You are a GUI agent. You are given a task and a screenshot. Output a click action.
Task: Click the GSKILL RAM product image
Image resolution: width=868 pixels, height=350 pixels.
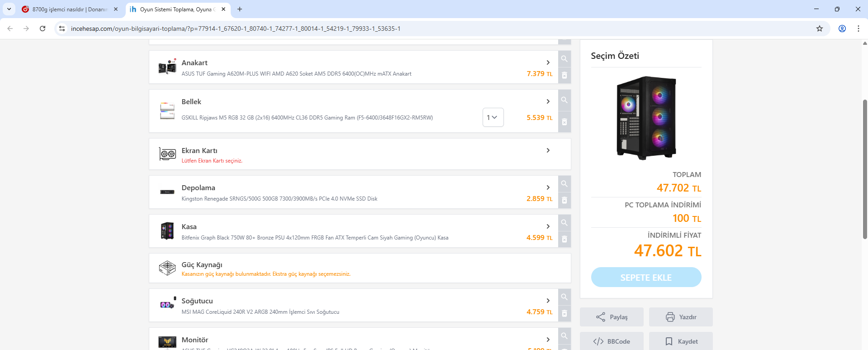[167, 111]
